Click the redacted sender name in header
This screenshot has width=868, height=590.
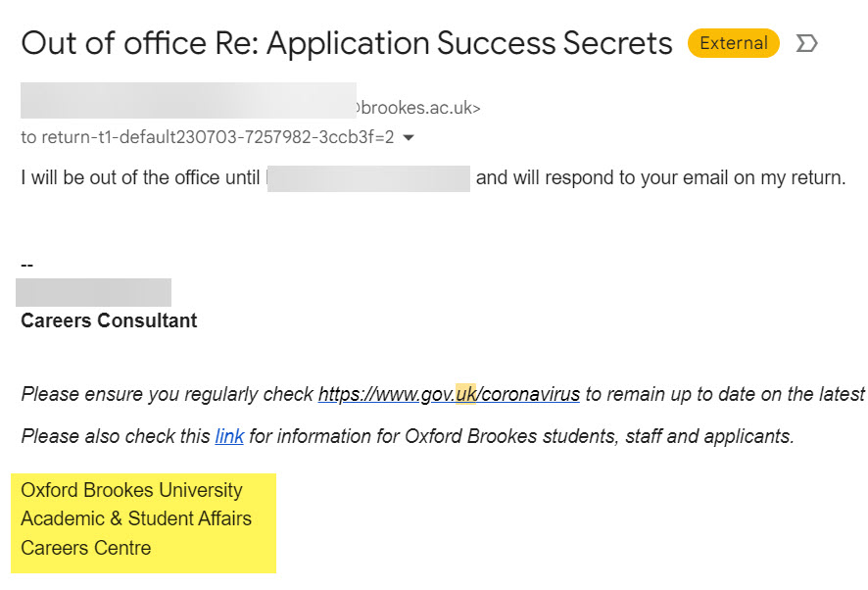coord(186,102)
